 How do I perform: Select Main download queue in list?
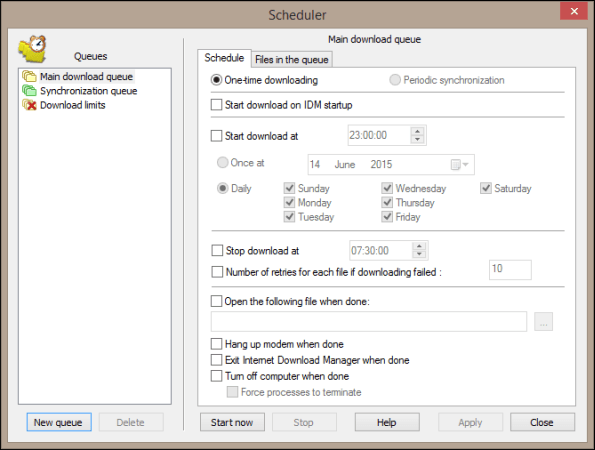pyautogui.click(x=87, y=77)
